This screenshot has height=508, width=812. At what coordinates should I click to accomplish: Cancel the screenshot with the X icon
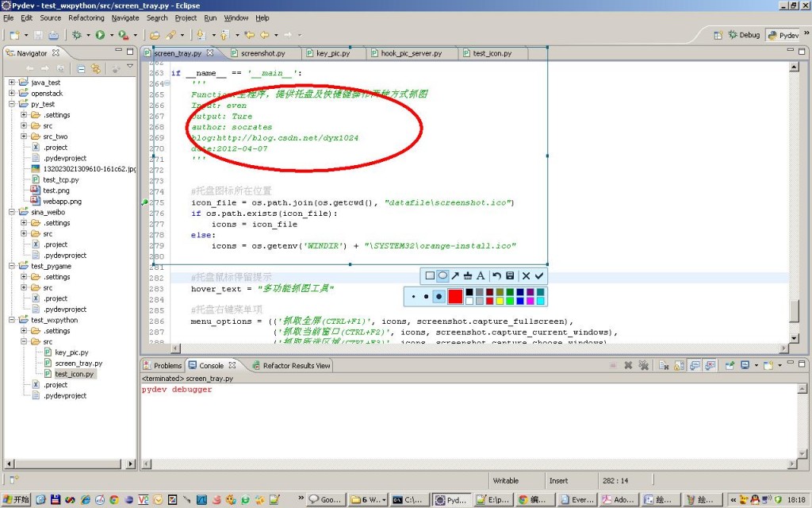[x=527, y=275]
